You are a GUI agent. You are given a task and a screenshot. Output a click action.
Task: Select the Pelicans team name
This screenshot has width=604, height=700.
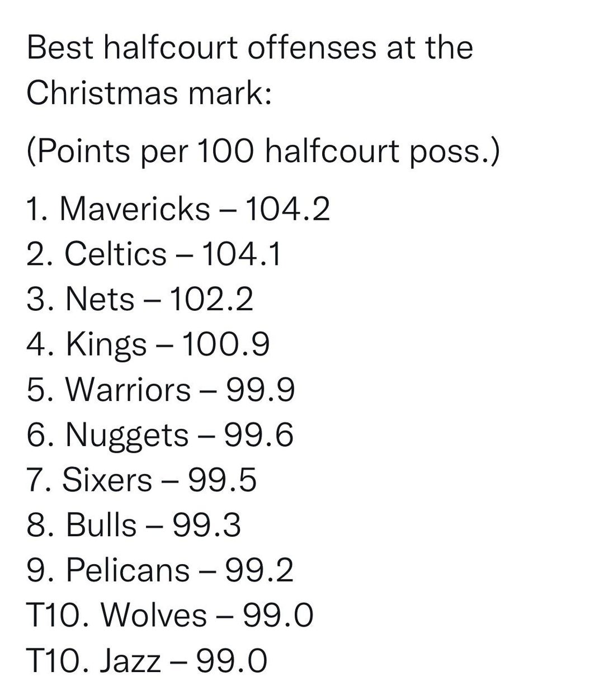pos(128,571)
